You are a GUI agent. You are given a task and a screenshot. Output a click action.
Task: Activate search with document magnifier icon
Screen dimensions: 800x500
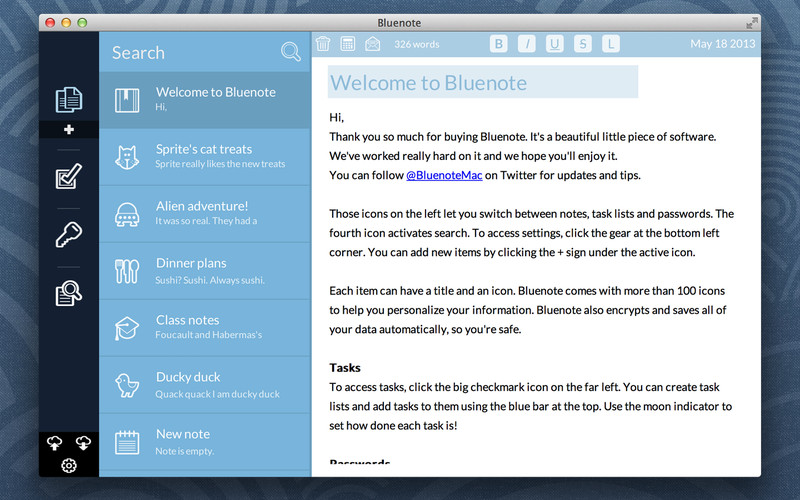click(68, 293)
